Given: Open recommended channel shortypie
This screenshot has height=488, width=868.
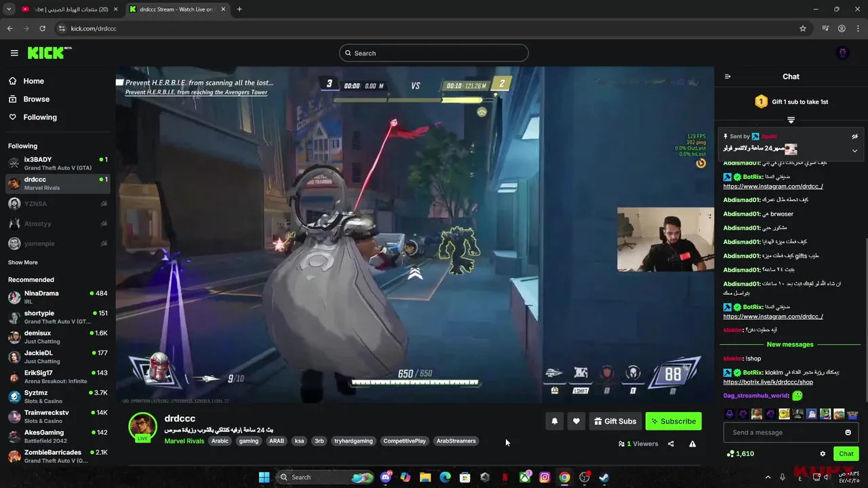Looking at the screenshot, I should pyautogui.click(x=58, y=317).
